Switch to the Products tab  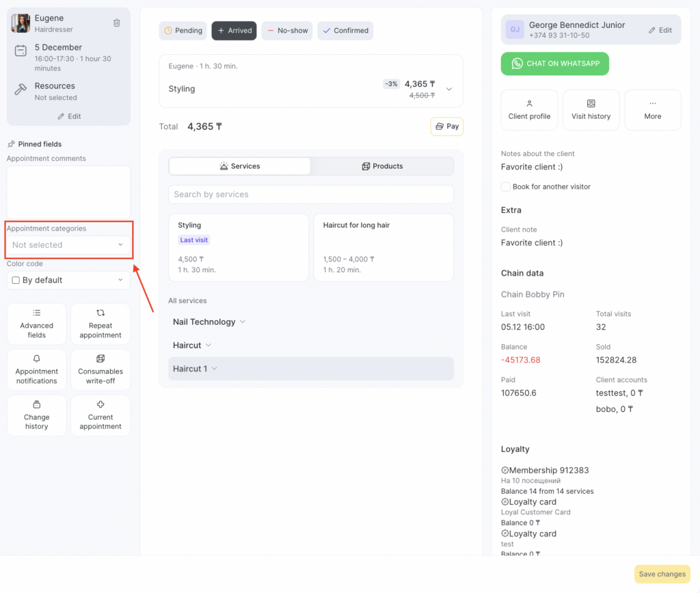(381, 166)
